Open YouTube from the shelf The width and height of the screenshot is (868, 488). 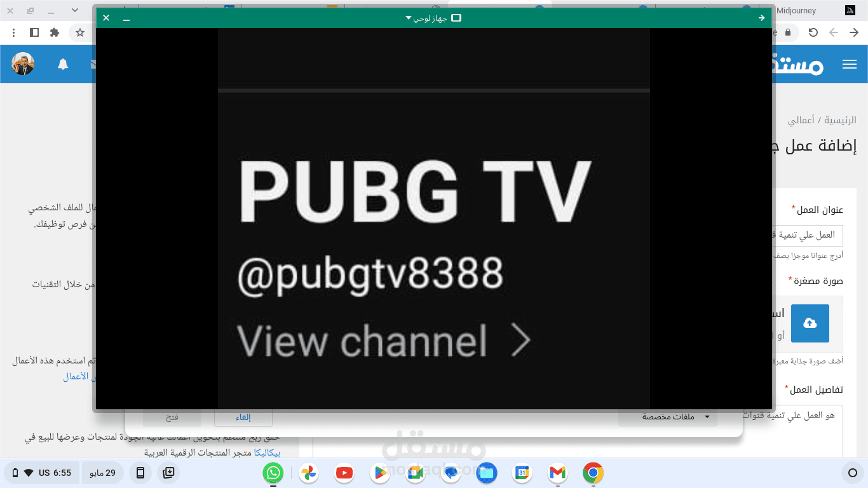[344, 473]
